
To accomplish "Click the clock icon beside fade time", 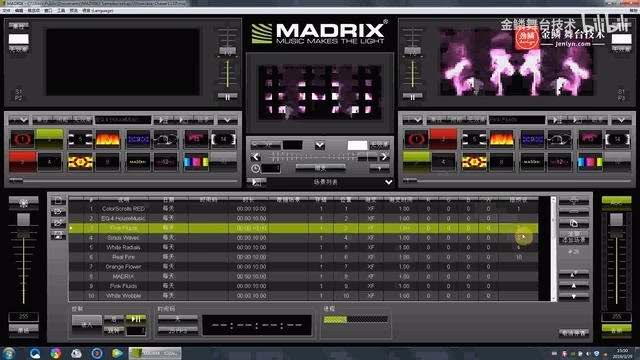I will tap(256, 168).
